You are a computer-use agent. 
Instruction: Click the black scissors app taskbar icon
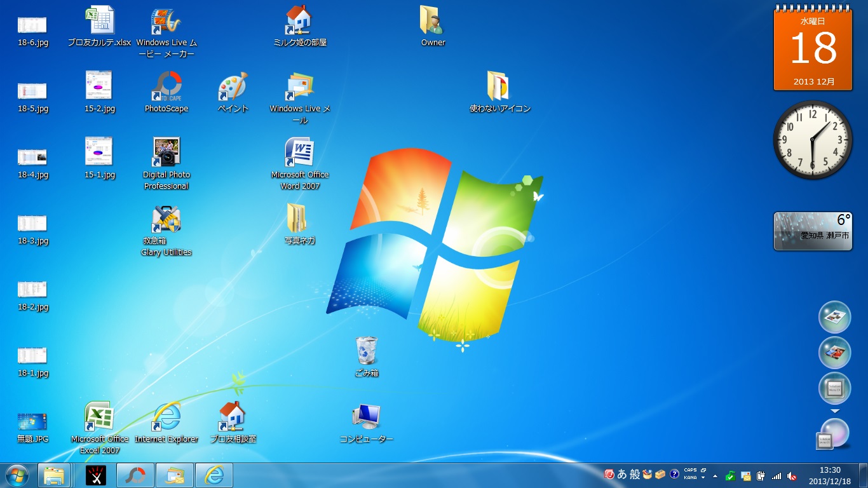point(96,475)
